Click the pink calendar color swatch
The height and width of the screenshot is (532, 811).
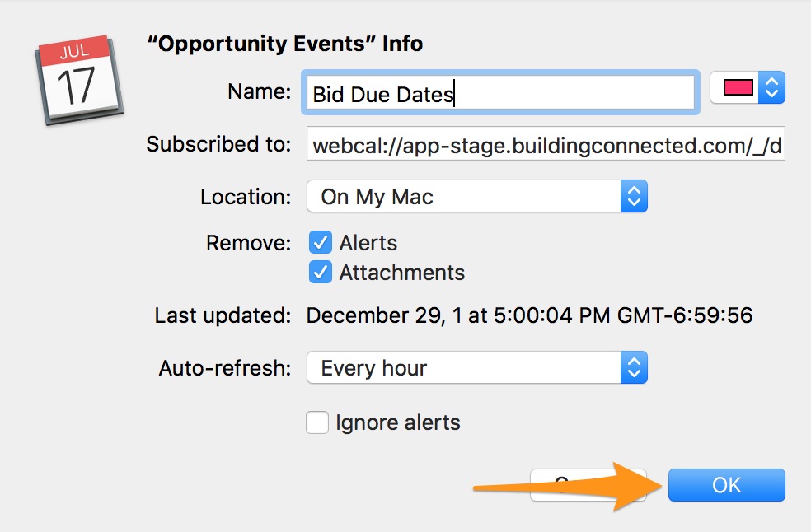[x=738, y=88]
